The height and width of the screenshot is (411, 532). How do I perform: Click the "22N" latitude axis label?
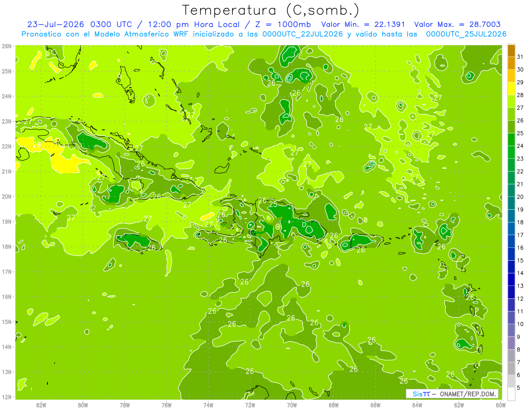(x=6, y=146)
